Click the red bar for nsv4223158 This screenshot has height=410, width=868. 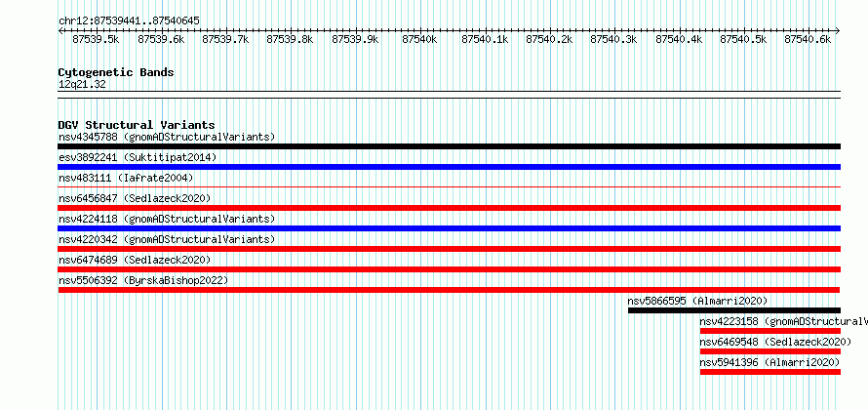tap(770, 331)
